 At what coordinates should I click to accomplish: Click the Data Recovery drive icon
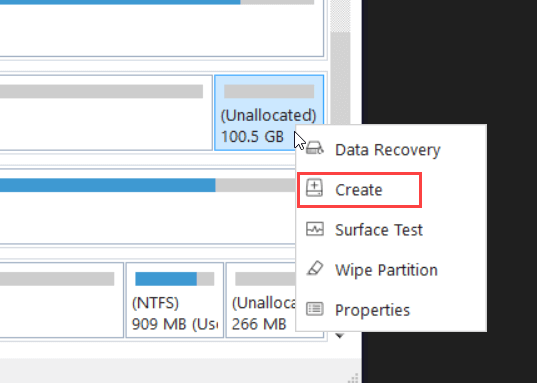[x=314, y=148]
